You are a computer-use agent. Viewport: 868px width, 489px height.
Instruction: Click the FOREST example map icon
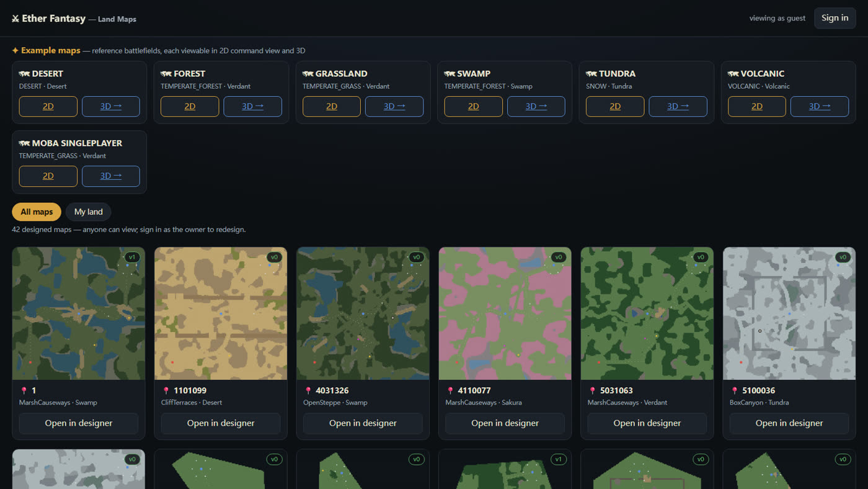[166, 74]
